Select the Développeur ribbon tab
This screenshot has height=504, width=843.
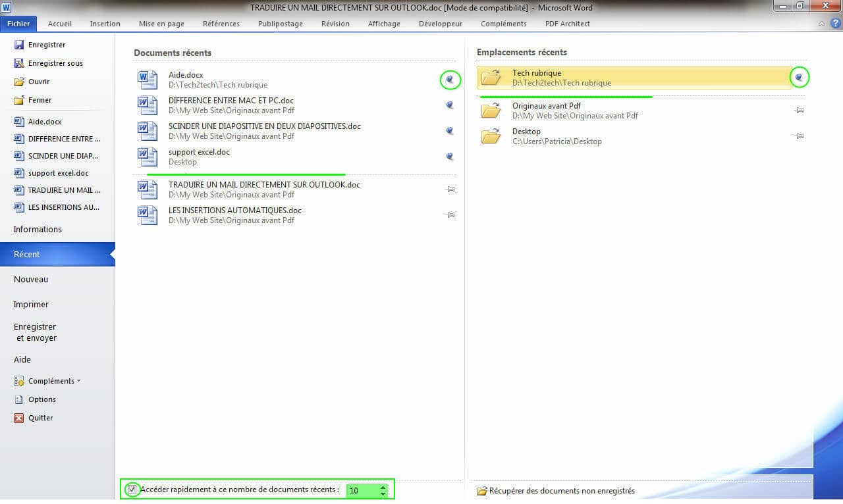(441, 24)
